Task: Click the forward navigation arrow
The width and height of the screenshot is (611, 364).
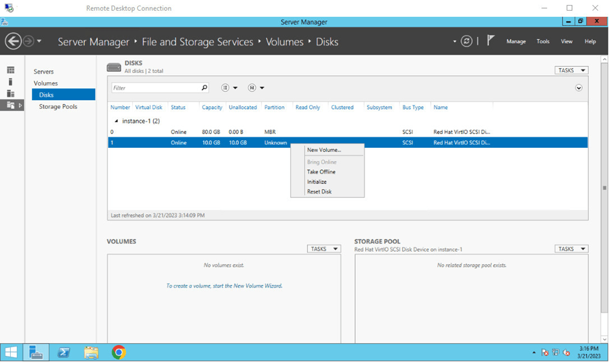Action: click(x=28, y=41)
